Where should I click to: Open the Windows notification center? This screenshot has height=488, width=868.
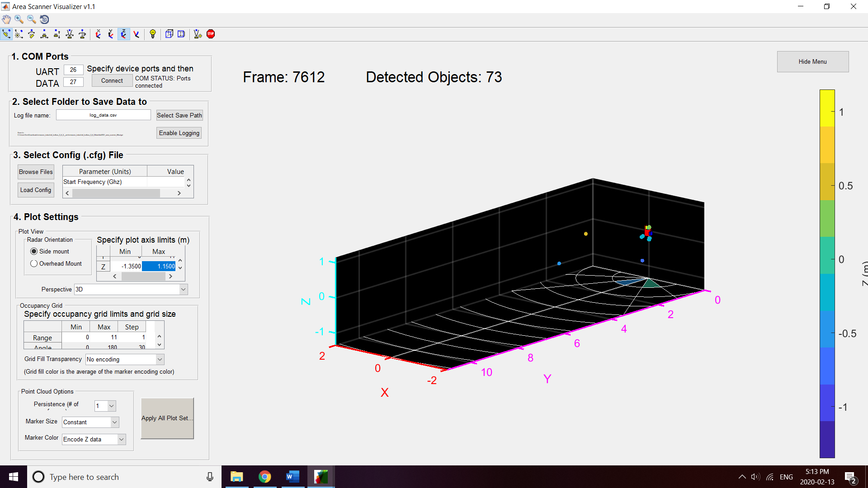[x=850, y=477]
